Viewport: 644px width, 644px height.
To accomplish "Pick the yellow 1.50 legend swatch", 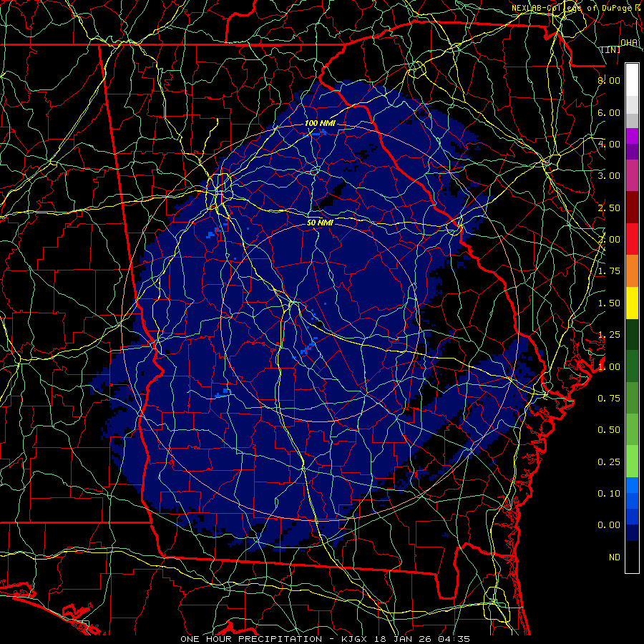I will [632, 303].
